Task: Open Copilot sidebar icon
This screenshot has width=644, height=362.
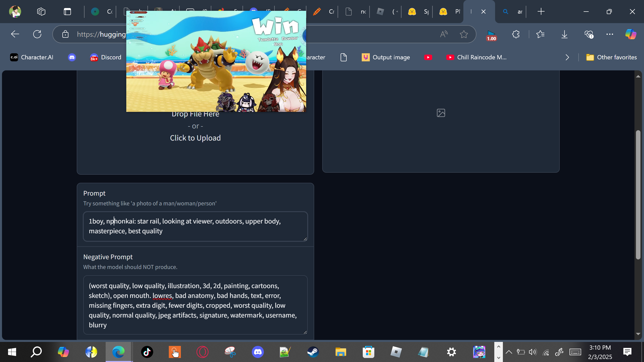Action: tap(631, 34)
